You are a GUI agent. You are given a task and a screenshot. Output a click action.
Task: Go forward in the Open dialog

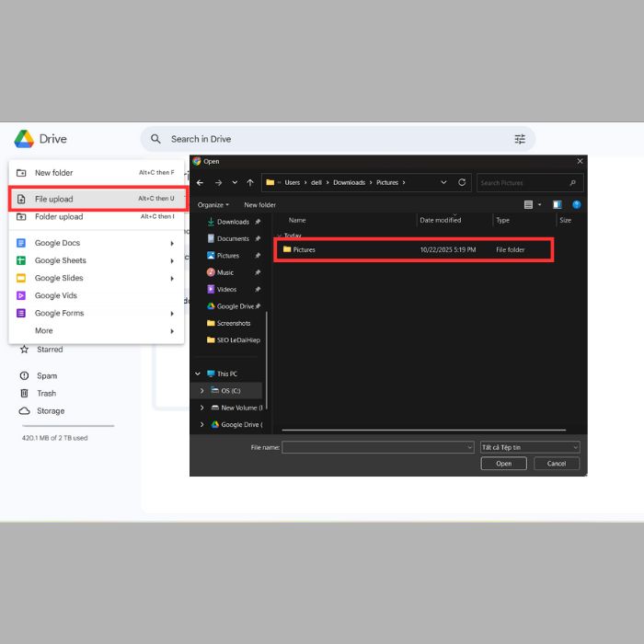(219, 183)
